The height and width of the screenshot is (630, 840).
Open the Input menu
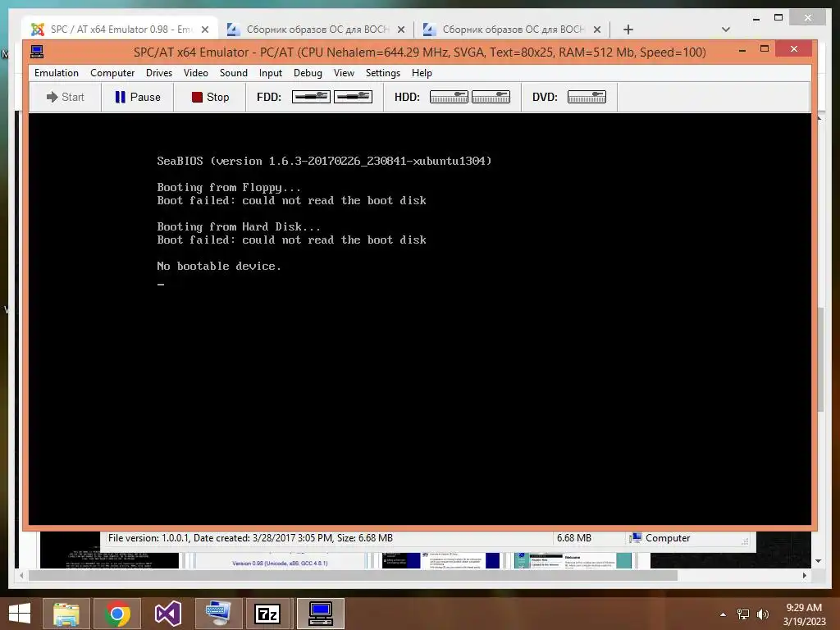[x=271, y=73]
